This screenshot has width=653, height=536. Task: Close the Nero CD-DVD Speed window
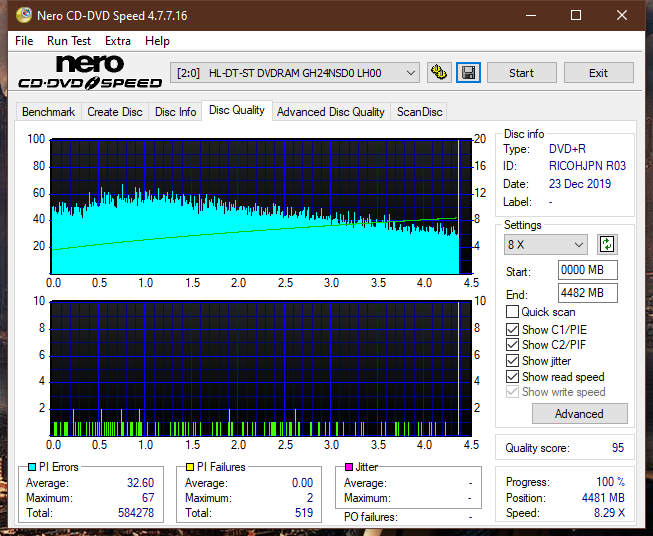tap(622, 15)
